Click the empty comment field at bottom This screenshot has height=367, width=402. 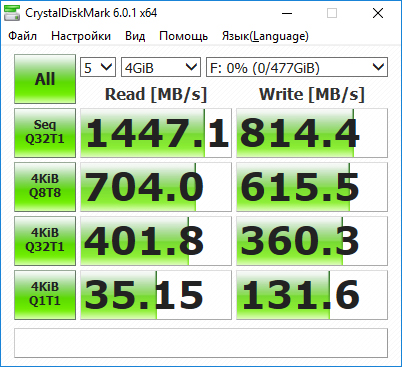(x=201, y=343)
